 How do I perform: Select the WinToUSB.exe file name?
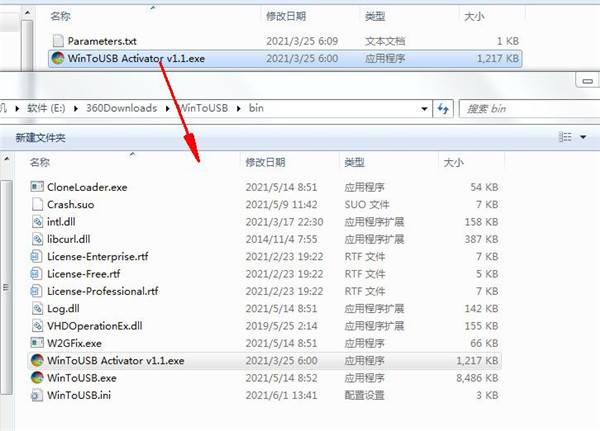pyautogui.click(x=82, y=378)
